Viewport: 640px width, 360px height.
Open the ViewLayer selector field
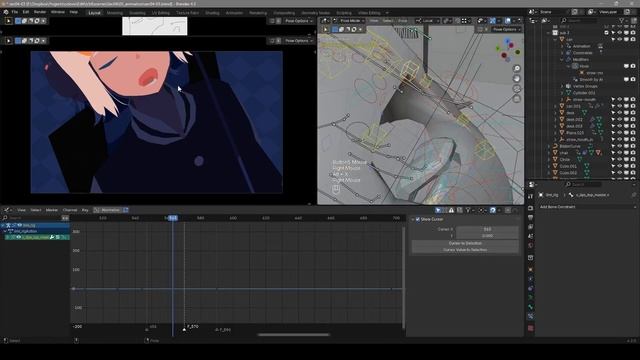tap(610, 12)
